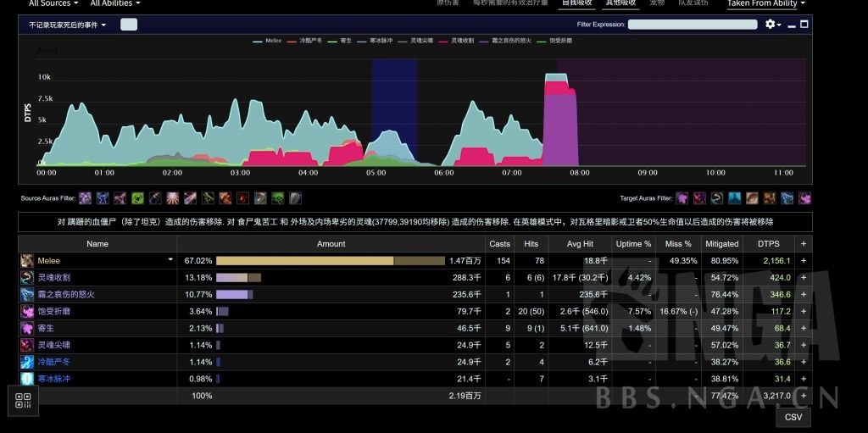The width and height of the screenshot is (868, 433).
Task: Click the QR code icon at bottom left
Action: pos(23,401)
